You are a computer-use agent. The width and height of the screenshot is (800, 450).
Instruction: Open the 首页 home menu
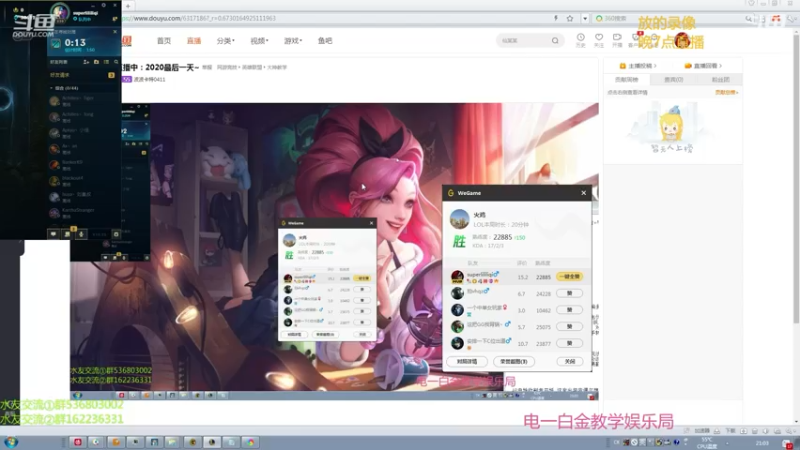(164, 41)
